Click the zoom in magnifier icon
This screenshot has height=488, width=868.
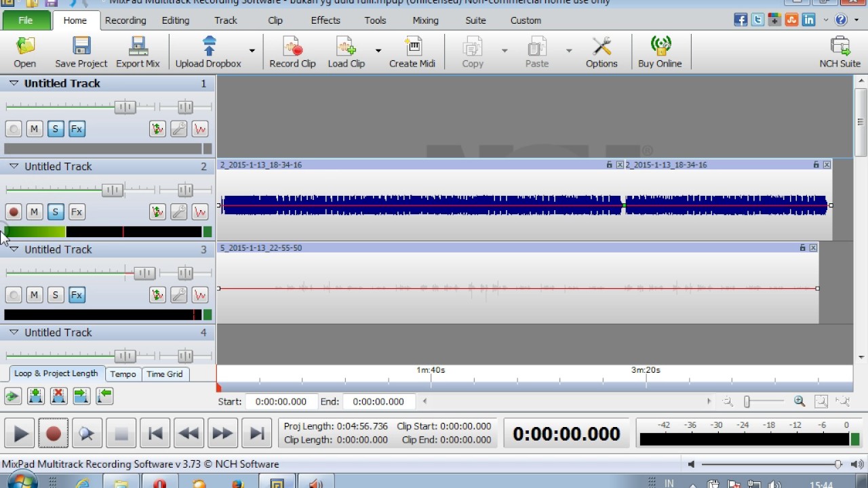[800, 401]
